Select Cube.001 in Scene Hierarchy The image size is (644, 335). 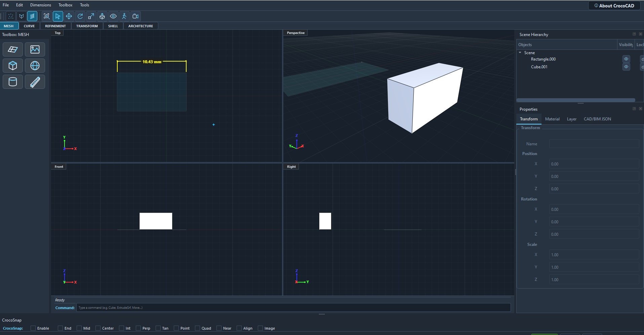click(x=539, y=67)
